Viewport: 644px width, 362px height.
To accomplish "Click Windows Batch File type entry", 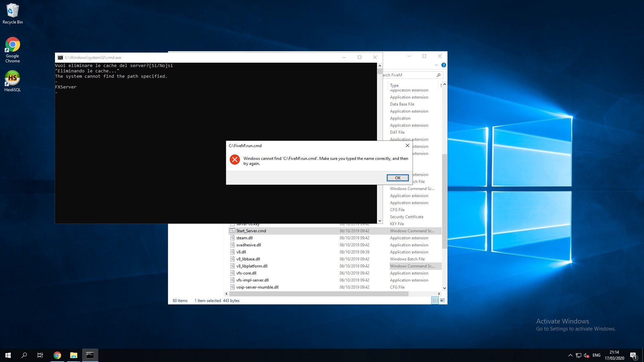I will pos(407,259).
